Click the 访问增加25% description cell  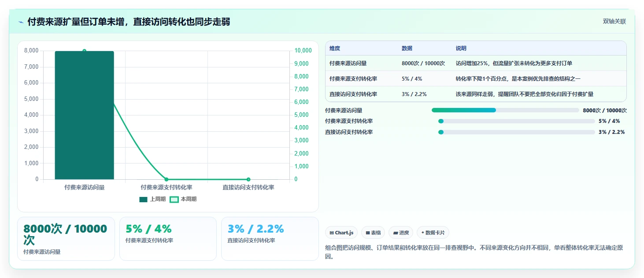(x=514, y=63)
